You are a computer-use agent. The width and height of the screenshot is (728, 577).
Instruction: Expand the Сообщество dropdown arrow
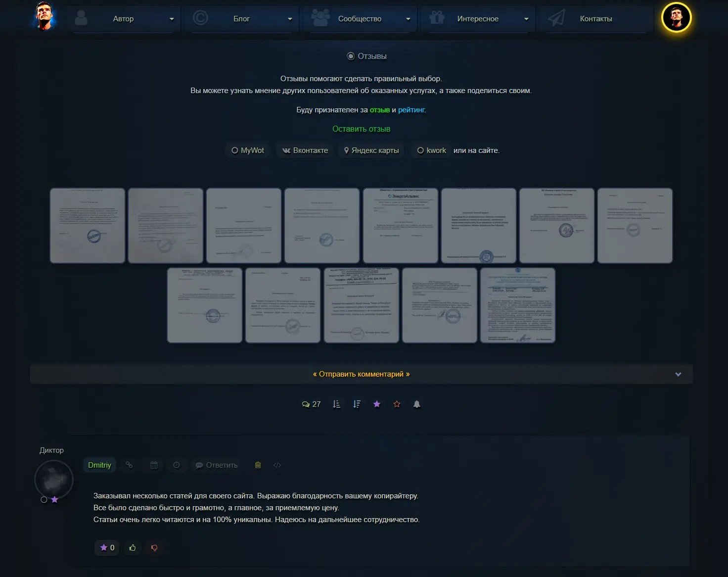click(x=408, y=19)
